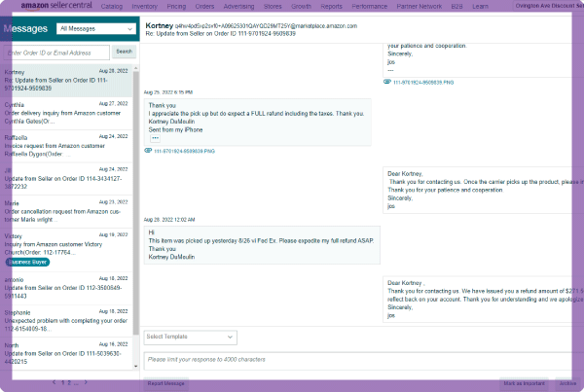Open the Orders menu

click(204, 6)
